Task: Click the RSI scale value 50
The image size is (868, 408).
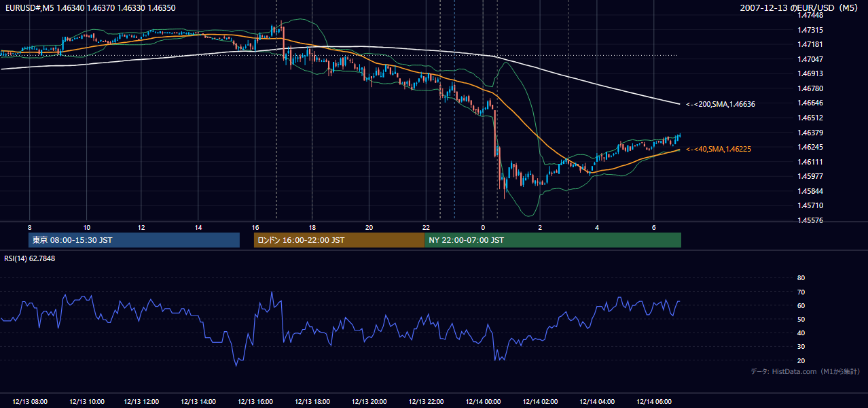Action: click(x=801, y=319)
